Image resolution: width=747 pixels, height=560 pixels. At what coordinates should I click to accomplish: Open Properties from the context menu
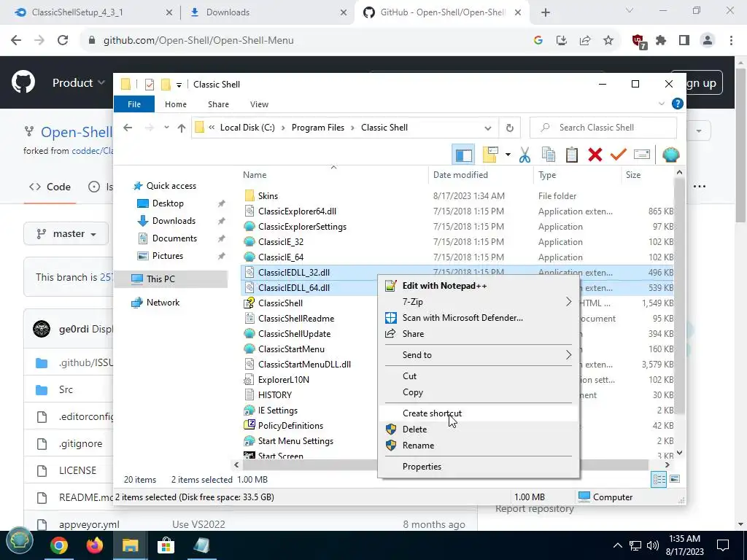pos(479,467)
